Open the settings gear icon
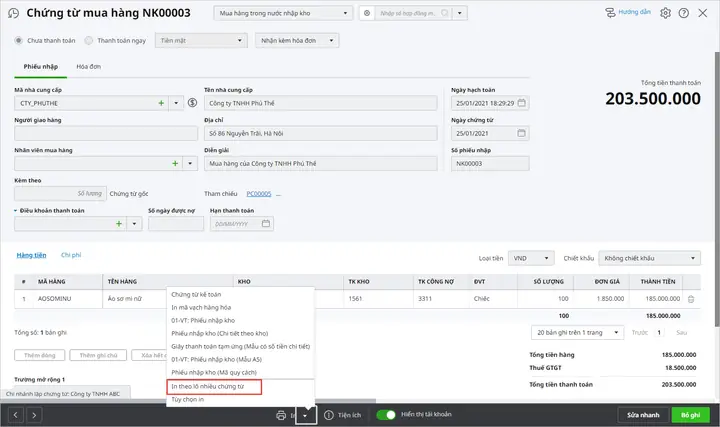This screenshot has height=427, width=720. 665,13
